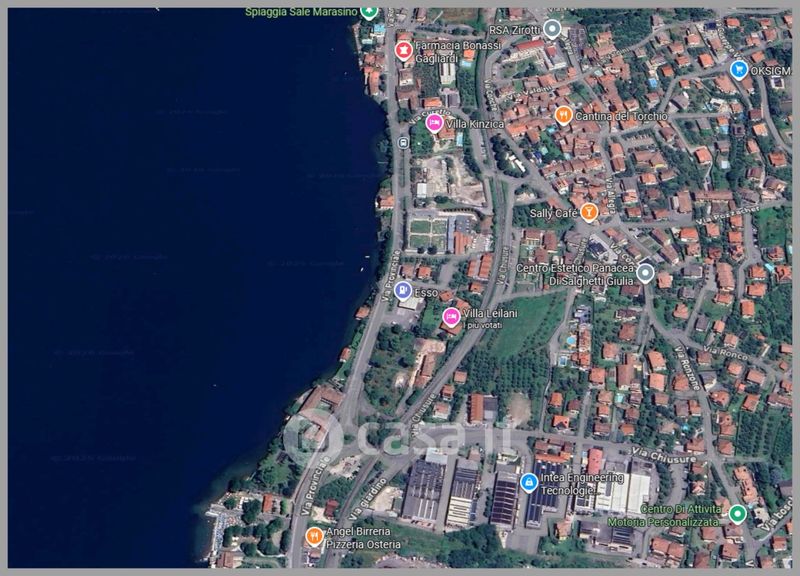
Task: Open the RSA Zirotti map marker
Action: [552, 28]
